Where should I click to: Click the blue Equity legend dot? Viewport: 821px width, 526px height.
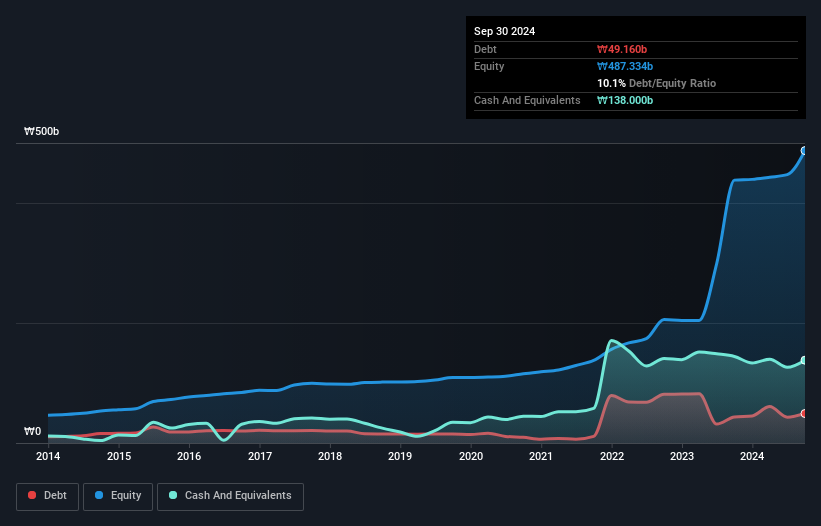click(99, 495)
